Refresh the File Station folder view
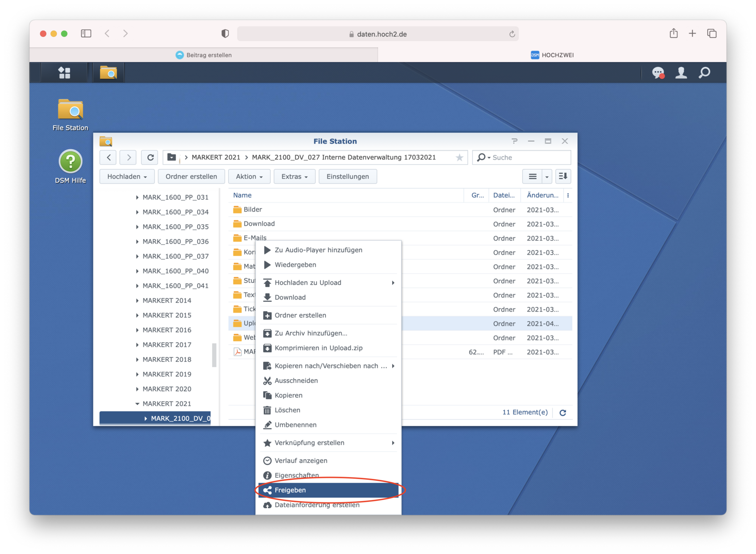The image size is (756, 554). [150, 157]
